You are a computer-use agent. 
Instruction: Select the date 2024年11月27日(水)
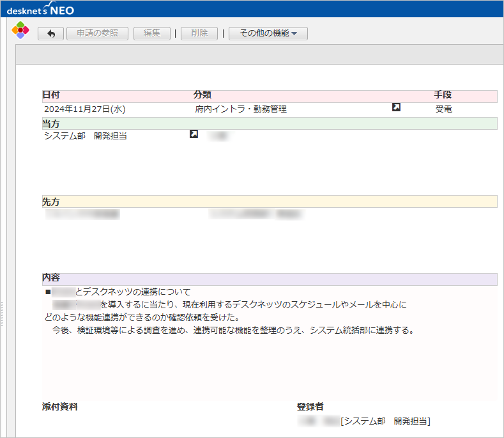tap(85, 109)
